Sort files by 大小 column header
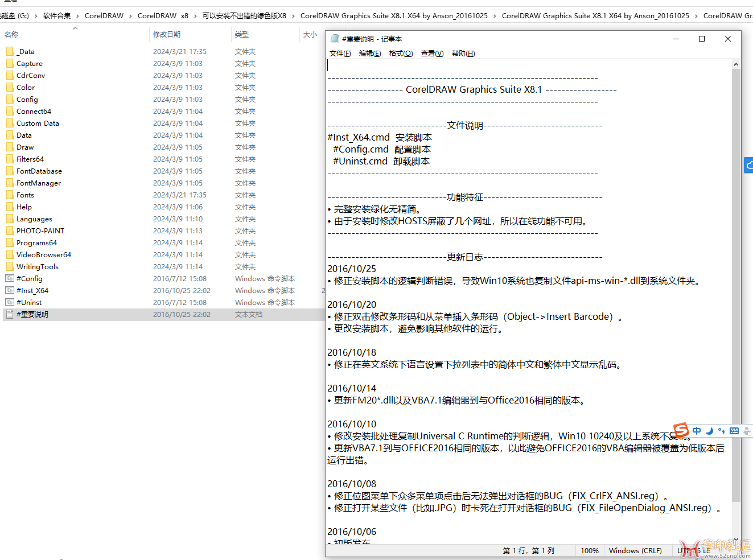Screen dimensions: 753x560 click(311, 35)
